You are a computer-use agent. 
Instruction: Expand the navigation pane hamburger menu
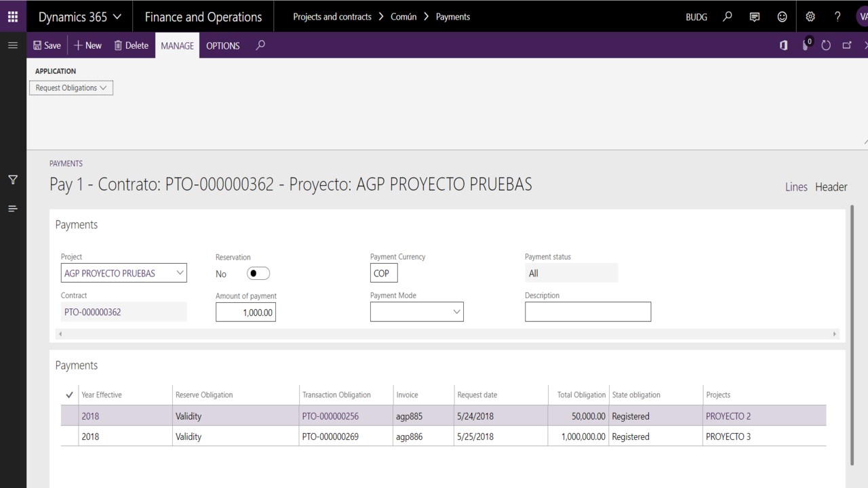pos(12,45)
